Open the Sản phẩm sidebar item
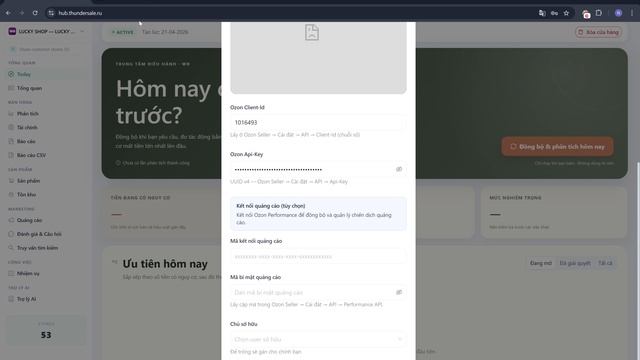This screenshot has height=360, width=640. pyautogui.click(x=46, y=181)
